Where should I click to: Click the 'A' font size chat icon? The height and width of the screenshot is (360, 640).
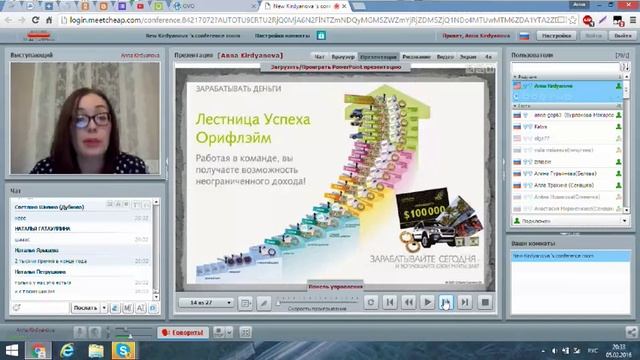[x=140, y=308]
